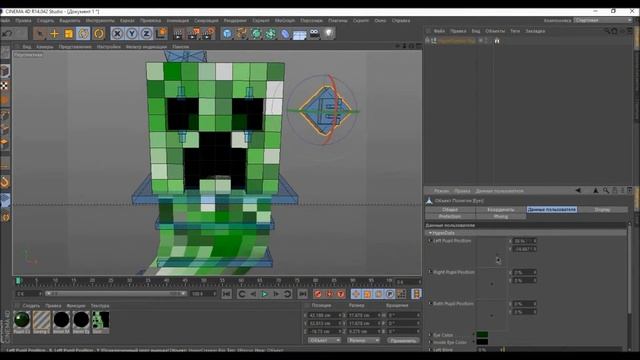
Task: Expand Left Pupil Position parameter
Action: [x=430, y=241]
